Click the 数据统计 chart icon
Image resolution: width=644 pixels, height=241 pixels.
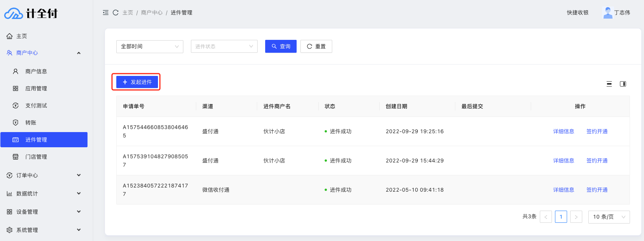9,194
